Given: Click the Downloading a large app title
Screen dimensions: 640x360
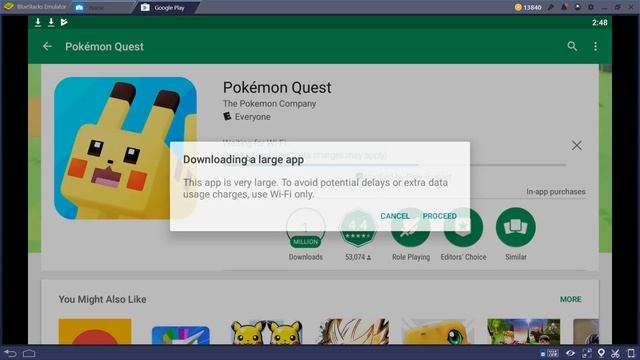Looking at the screenshot, I should point(243,160).
